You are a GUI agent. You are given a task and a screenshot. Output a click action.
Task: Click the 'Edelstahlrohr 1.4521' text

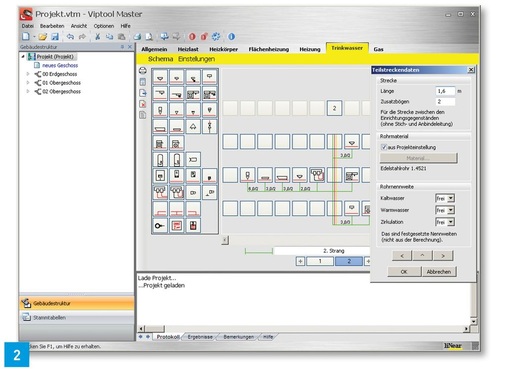tap(403, 168)
